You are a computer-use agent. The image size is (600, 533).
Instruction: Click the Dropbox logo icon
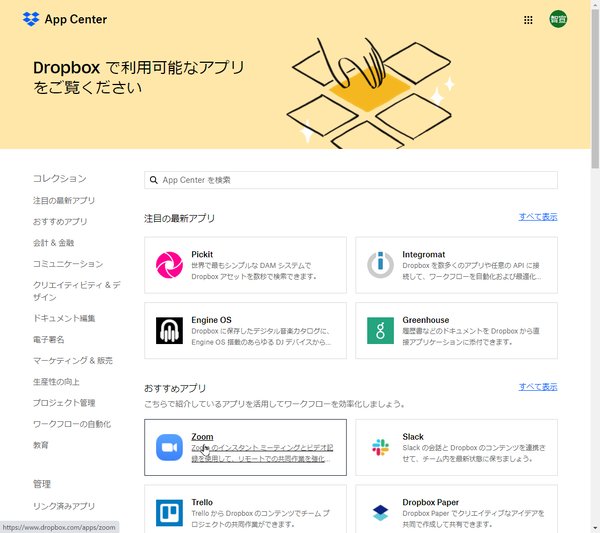pos(31,19)
